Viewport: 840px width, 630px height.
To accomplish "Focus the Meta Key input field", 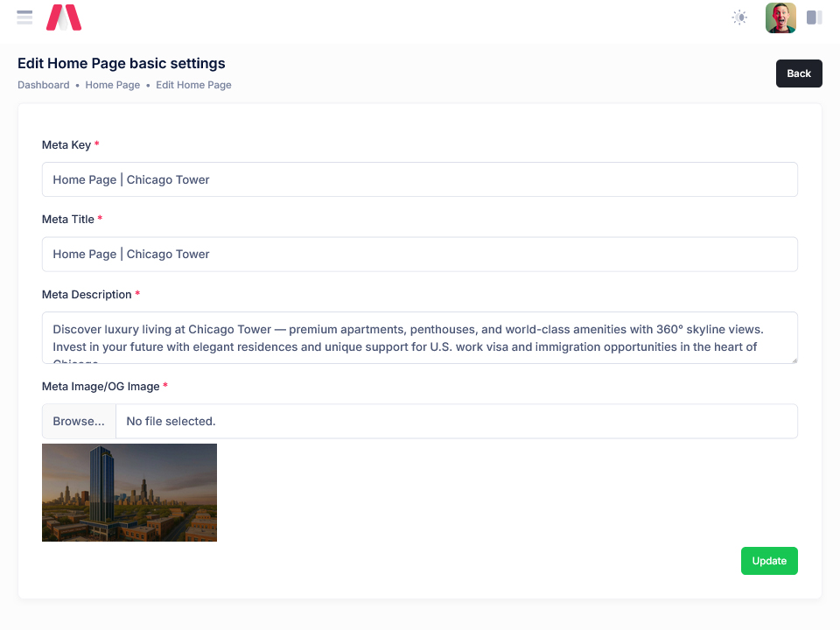I will click(420, 179).
